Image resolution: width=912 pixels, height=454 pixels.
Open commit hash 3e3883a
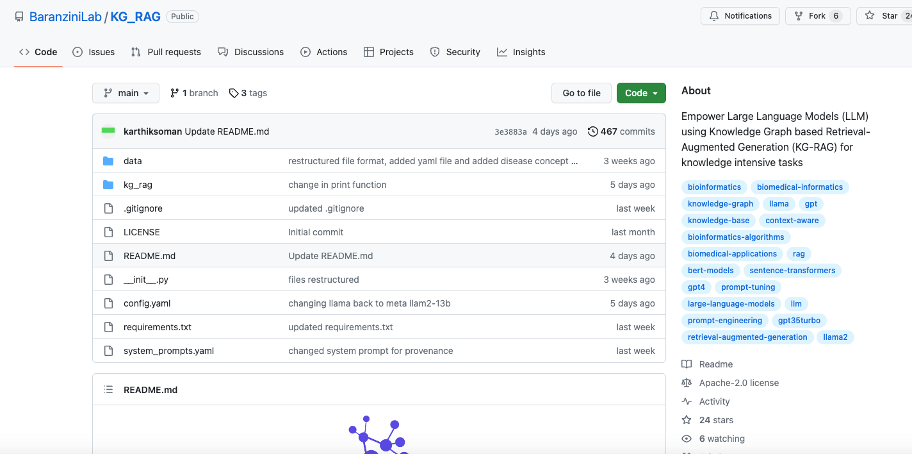pyautogui.click(x=511, y=132)
